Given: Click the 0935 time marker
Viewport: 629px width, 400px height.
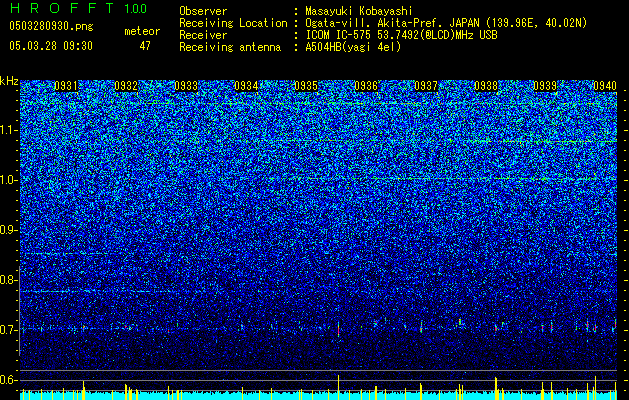Looking at the screenshot, I should coord(306,86).
